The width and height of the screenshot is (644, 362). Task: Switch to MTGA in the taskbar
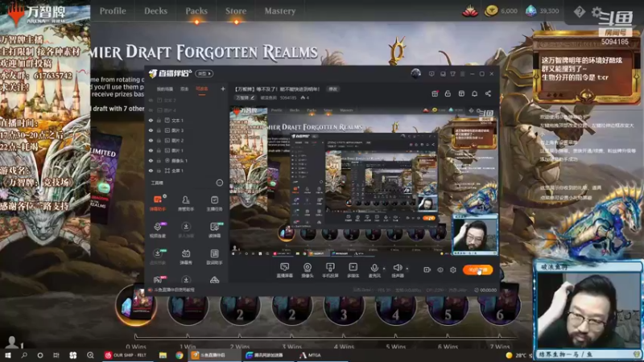[x=311, y=355]
